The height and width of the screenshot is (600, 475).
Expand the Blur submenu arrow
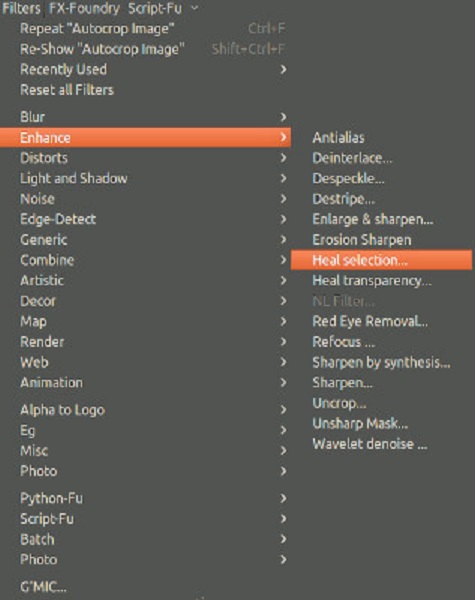click(283, 117)
